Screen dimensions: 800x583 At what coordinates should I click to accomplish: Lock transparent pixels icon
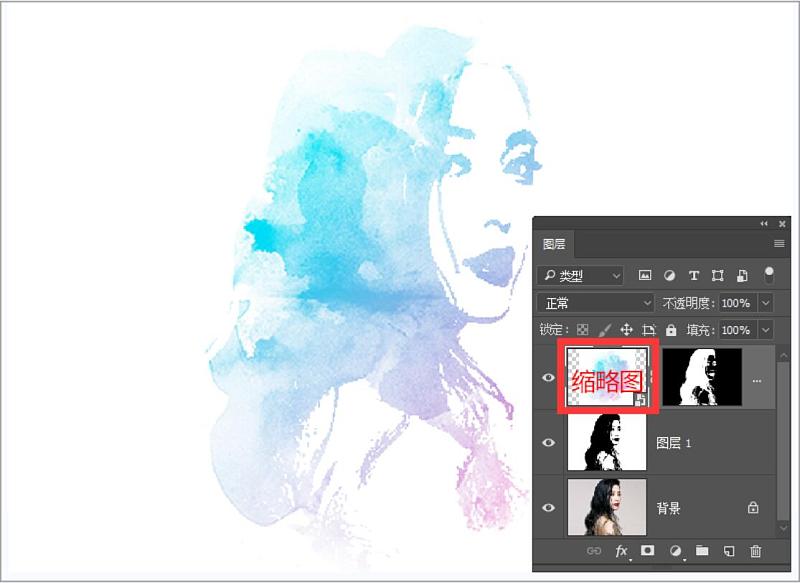(582, 330)
